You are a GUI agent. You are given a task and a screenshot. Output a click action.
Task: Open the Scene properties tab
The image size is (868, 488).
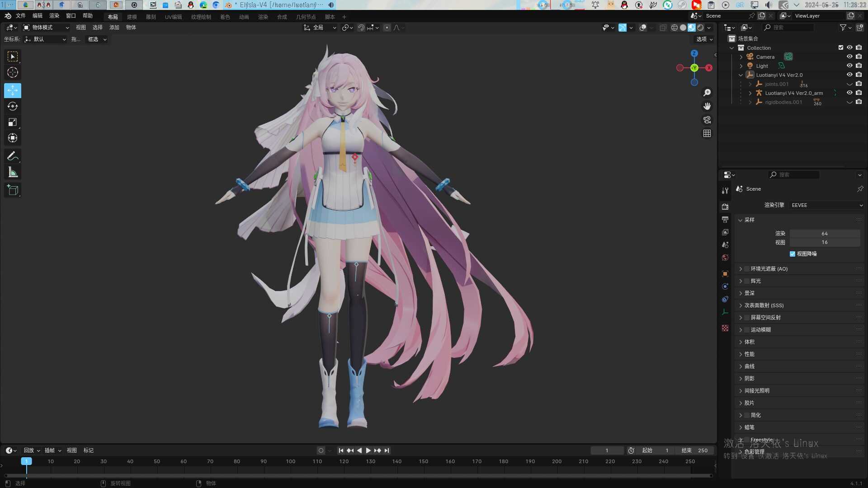tap(725, 244)
